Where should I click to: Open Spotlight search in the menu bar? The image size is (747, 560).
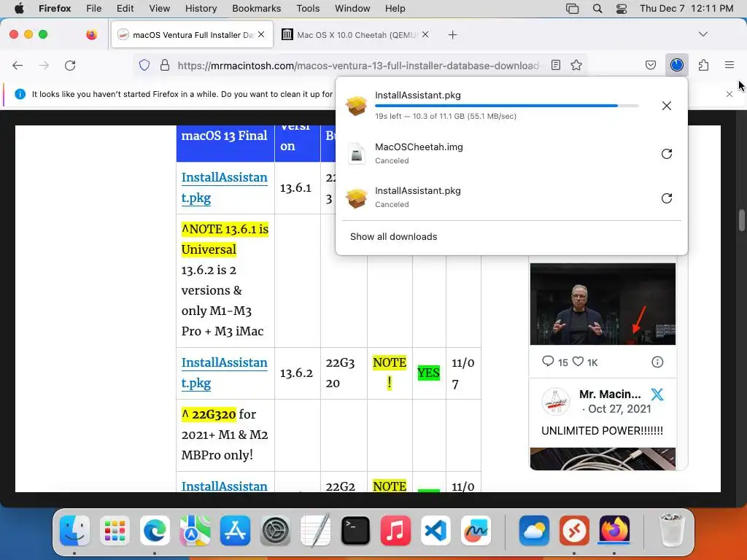click(x=597, y=8)
